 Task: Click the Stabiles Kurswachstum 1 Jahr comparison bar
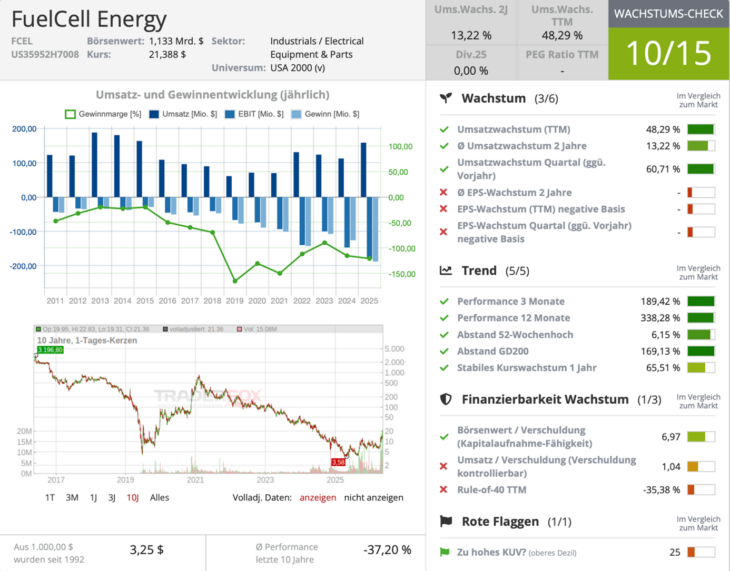701,368
